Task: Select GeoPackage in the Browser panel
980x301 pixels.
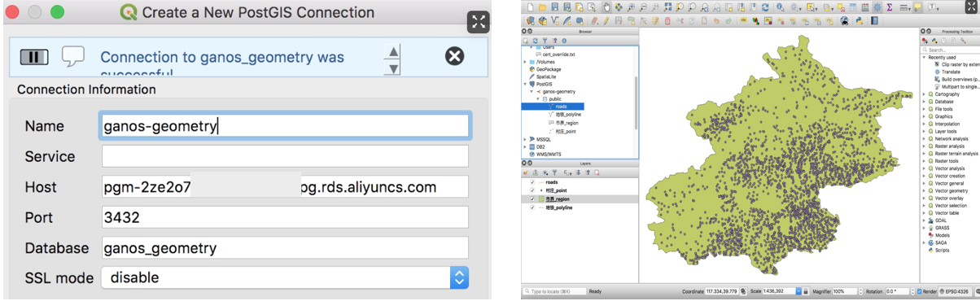Action: pyautogui.click(x=549, y=69)
